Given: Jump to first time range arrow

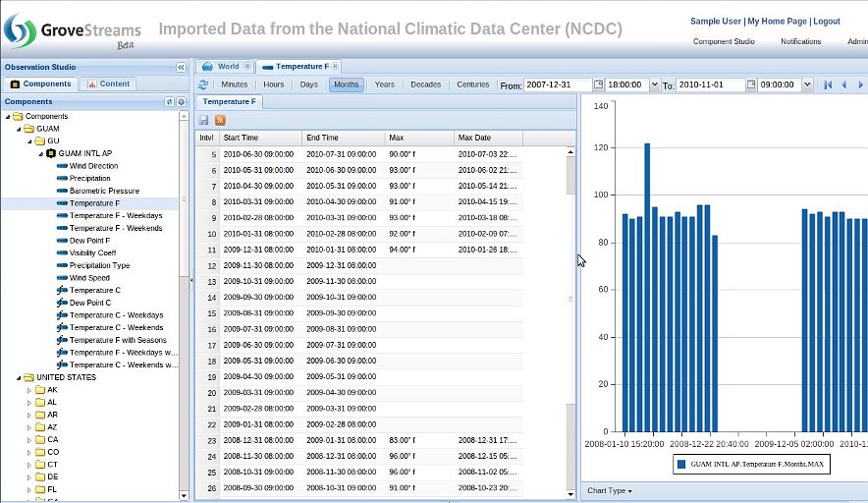Looking at the screenshot, I should (827, 85).
